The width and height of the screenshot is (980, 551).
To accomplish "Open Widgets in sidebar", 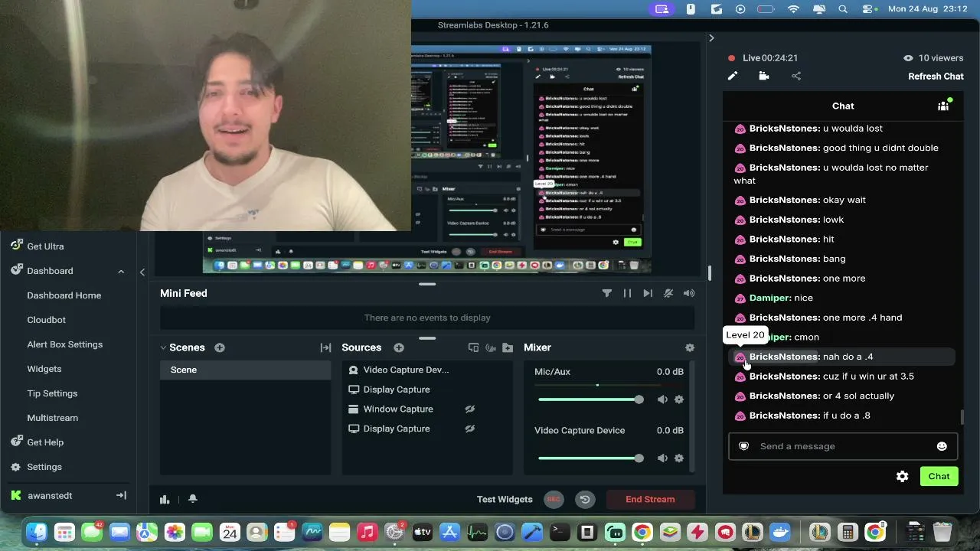I will coord(44,369).
